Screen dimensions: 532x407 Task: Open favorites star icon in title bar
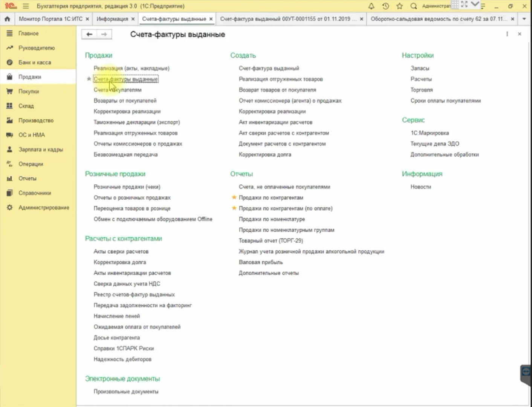click(400, 6)
